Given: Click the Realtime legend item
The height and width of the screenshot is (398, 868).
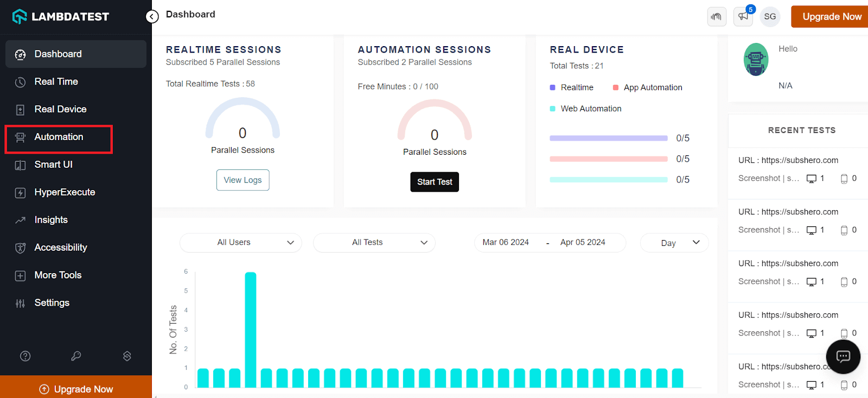Looking at the screenshot, I should coord(572,87).
